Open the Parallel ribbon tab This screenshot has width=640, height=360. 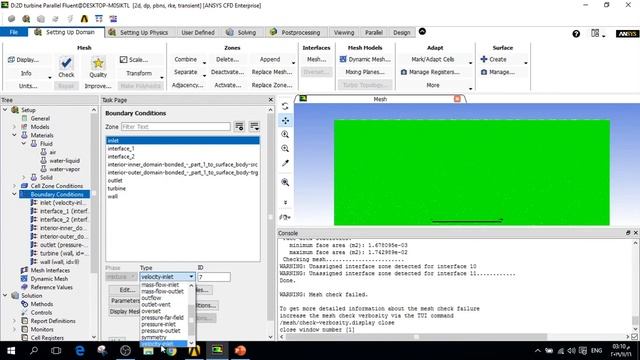[373, 32]
